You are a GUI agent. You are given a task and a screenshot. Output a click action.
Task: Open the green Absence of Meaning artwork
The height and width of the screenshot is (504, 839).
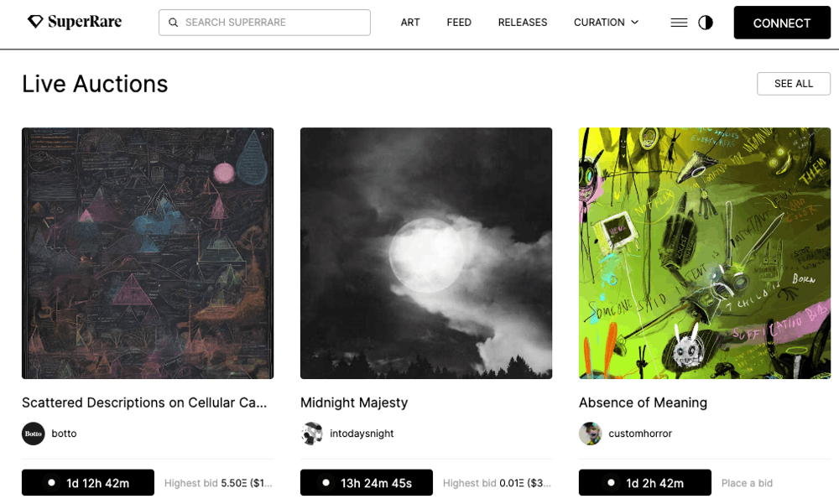[x=705, y=253]
